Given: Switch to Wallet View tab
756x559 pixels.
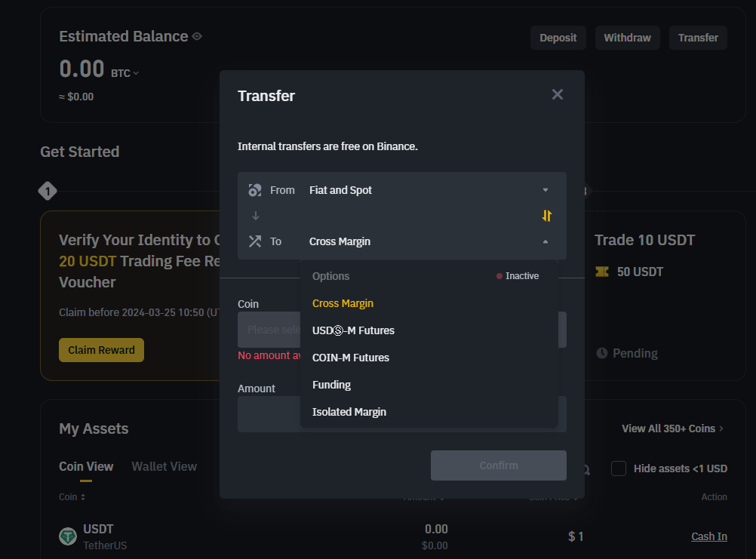Looking at the screenshot, I should [164, 466].
